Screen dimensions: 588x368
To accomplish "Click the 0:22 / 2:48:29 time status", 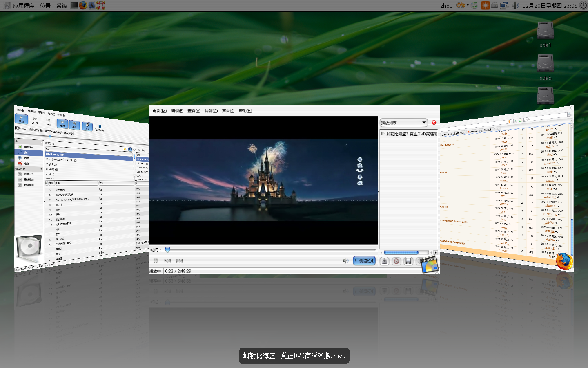I will (x=178, y=271).
